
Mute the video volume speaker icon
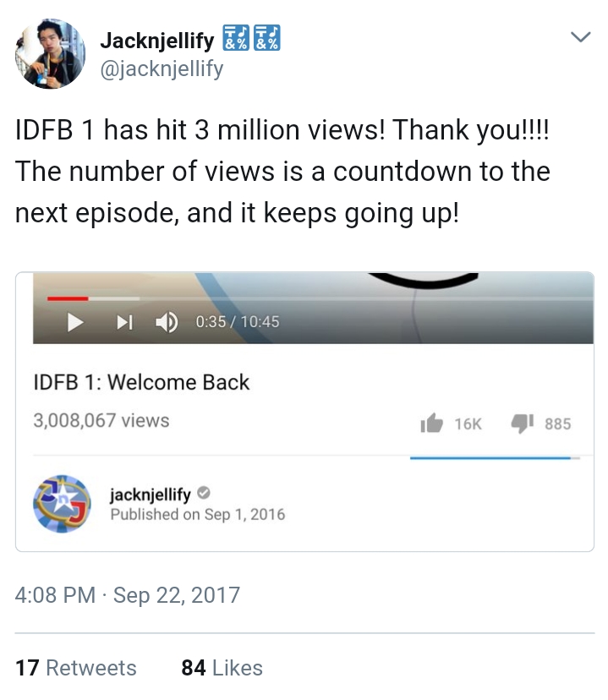(167, 322)
